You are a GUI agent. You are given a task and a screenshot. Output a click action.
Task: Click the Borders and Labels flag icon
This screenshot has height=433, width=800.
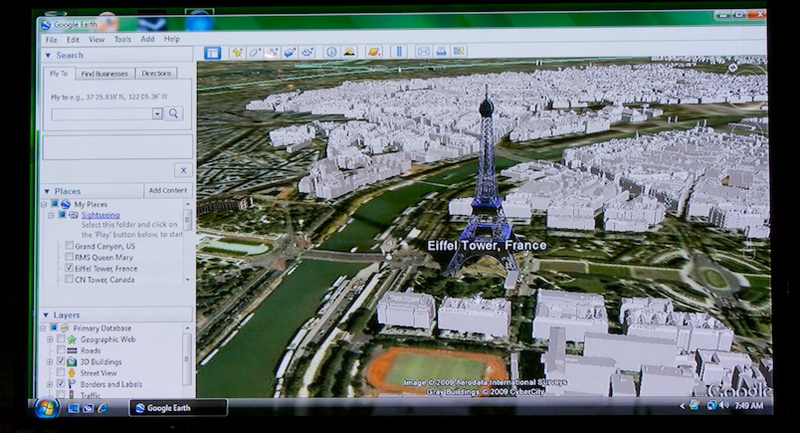pyautogui.click(x=72, y=384)
